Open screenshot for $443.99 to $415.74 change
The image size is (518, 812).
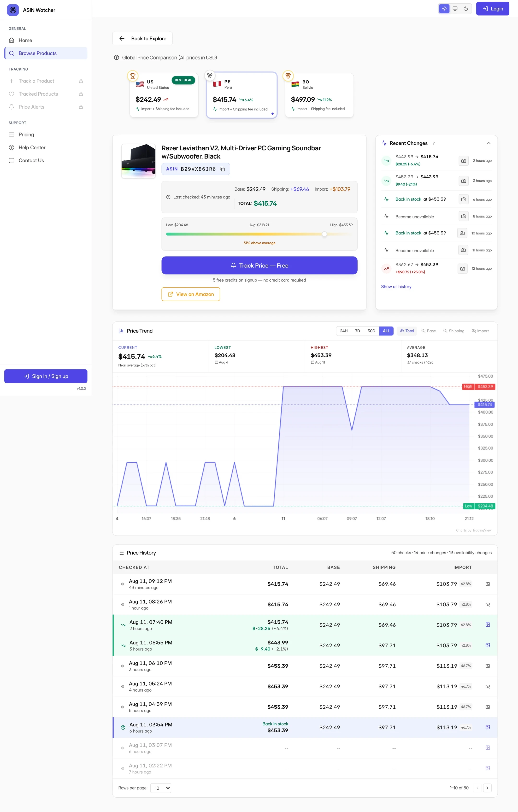coord(464,161)
